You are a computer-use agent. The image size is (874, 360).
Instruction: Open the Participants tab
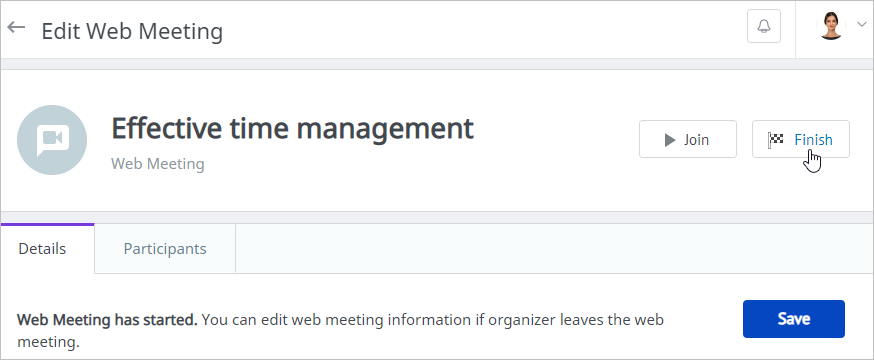click(x=165, y=249)
